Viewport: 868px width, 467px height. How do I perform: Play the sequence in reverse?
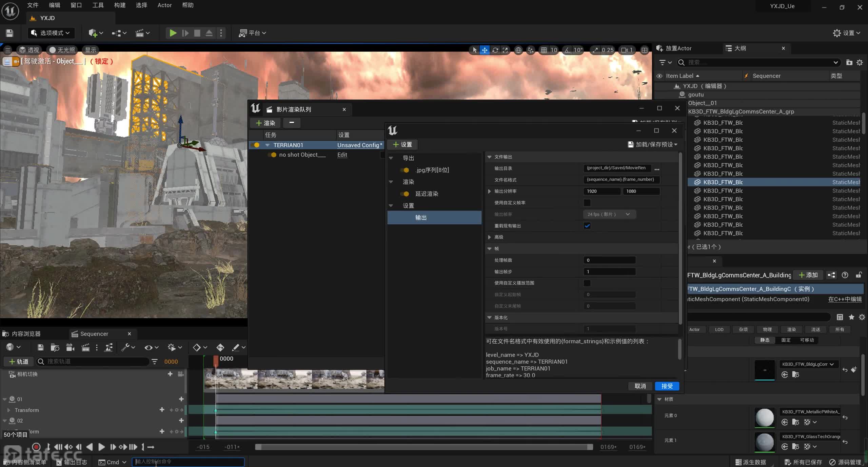tap(90, 447)
